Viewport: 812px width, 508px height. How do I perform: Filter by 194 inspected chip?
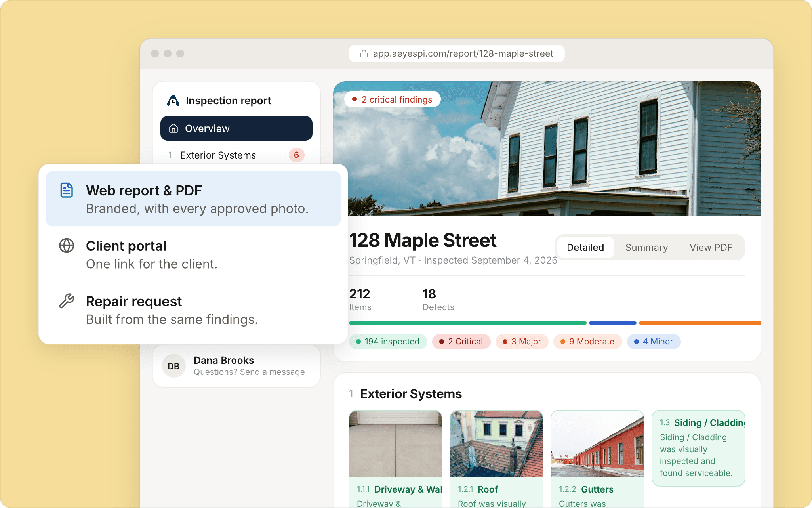pyautogui.click(x=388, y=342)
